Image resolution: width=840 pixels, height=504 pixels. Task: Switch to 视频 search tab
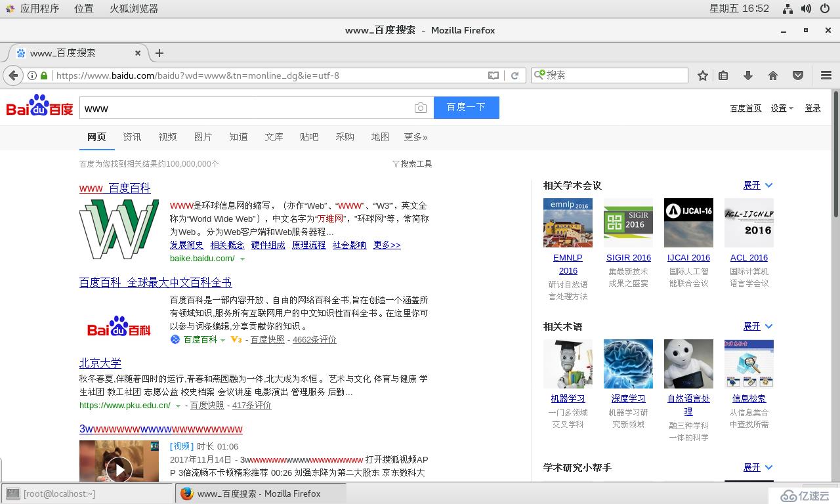pyautogui.click(x=167, y=137)
